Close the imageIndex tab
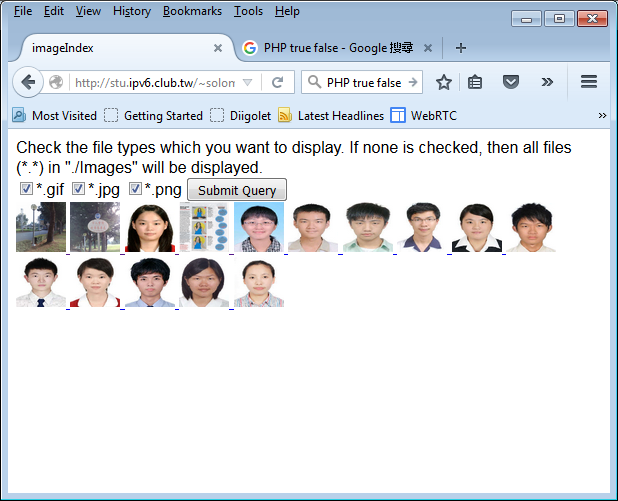 [218, 48]
